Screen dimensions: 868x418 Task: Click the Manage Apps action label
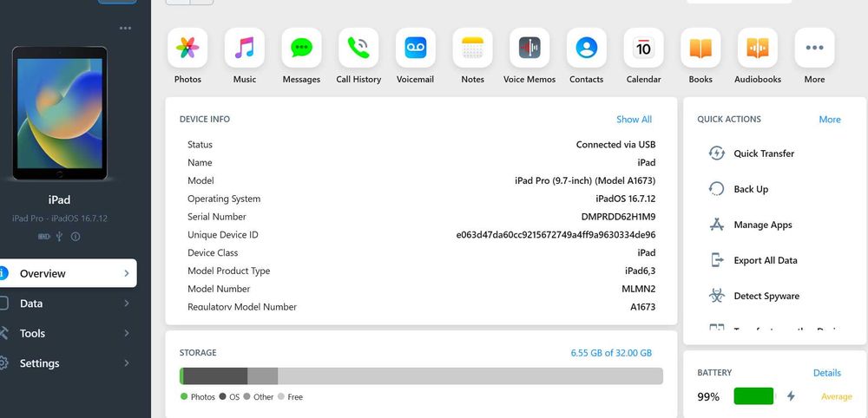[763, 225]
